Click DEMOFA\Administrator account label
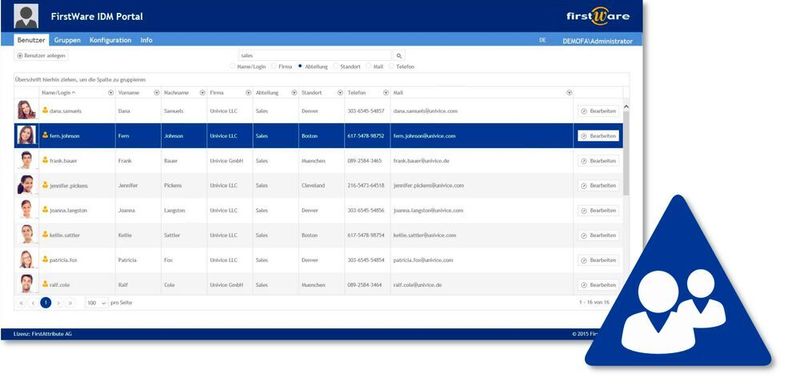 [597, 41]
